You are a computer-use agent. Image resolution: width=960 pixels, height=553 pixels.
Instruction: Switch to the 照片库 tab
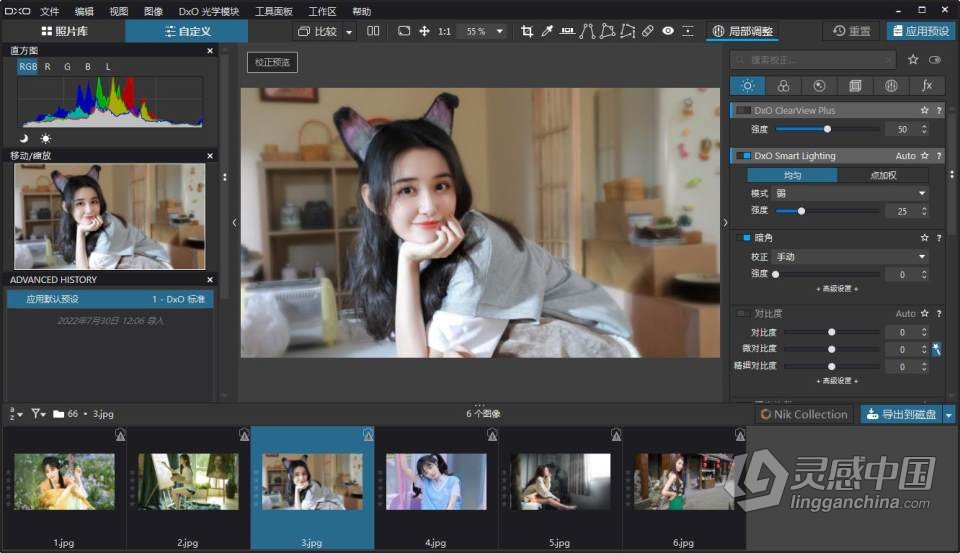(x=64, y=31)
